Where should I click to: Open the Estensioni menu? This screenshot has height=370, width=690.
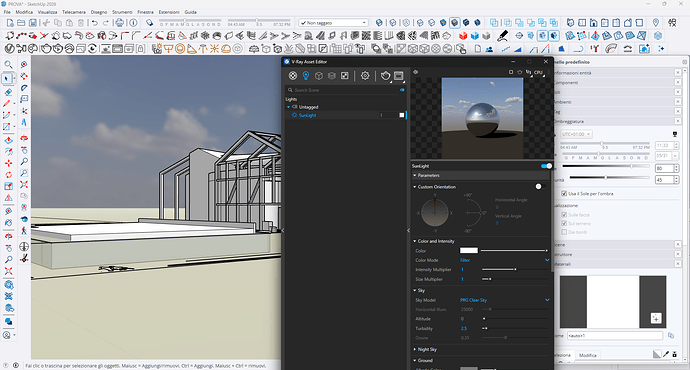click(x=169, y=12)
